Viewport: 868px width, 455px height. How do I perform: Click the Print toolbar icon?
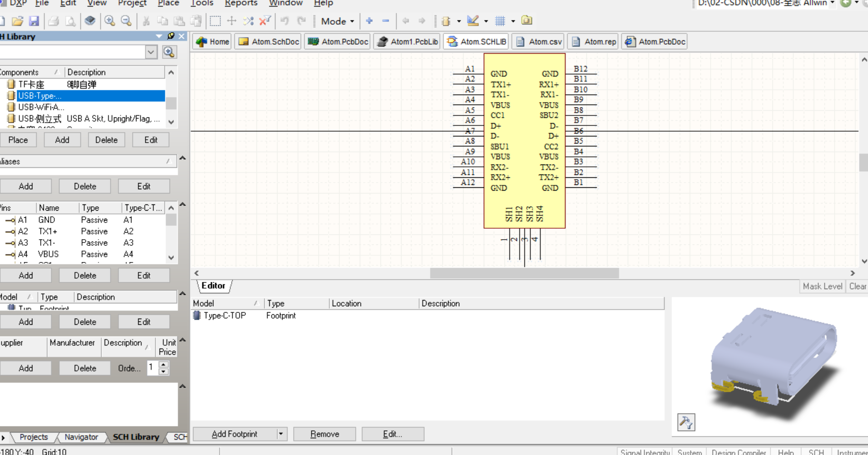click(x=54, y=21)
